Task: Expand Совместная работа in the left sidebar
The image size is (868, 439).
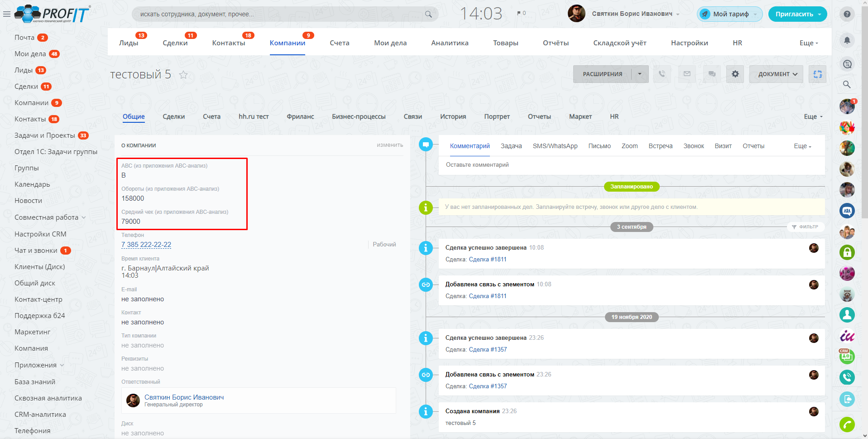Action: pos(50,217)
